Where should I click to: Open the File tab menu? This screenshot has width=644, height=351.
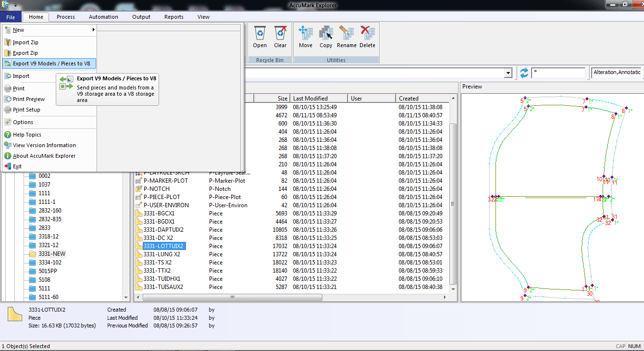pos(11,17)
